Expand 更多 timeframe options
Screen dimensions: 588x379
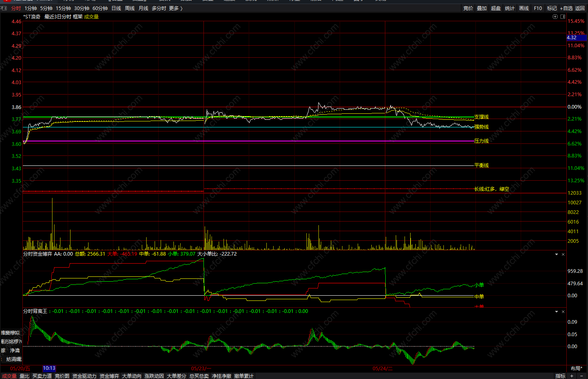[x=175, y=8]
